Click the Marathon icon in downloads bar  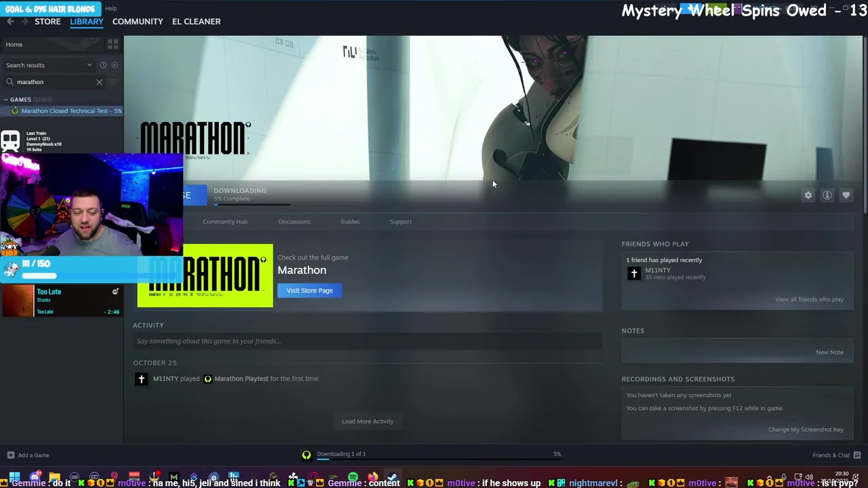click(x=307, y=455)
